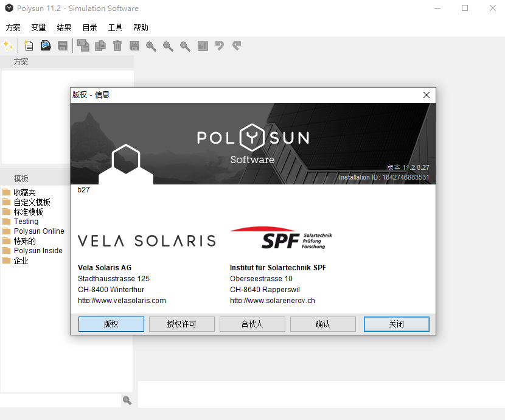The image size is (505, 420).
Task: Click the plain magnifier zoom reset icon
Action: pyautogui.click(x=185, y=46)
